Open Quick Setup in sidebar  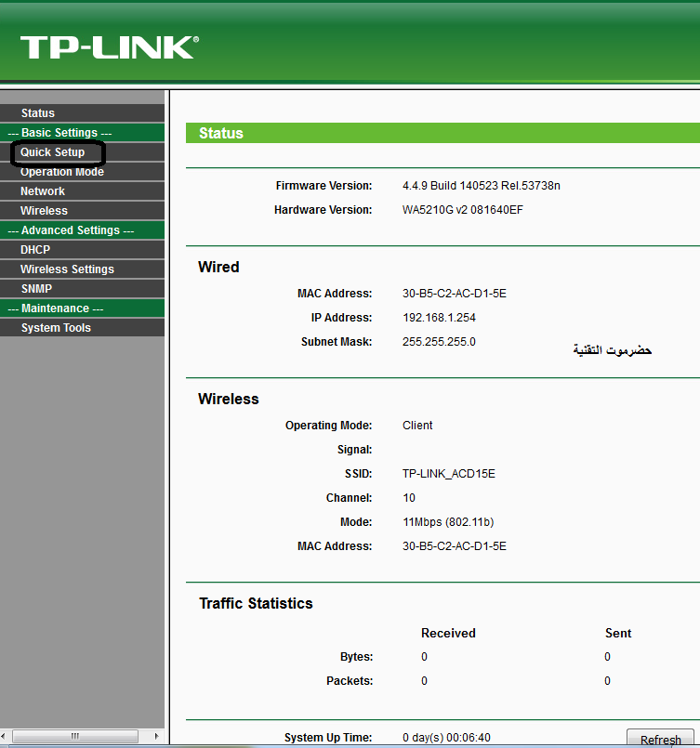tap(52, 152)
